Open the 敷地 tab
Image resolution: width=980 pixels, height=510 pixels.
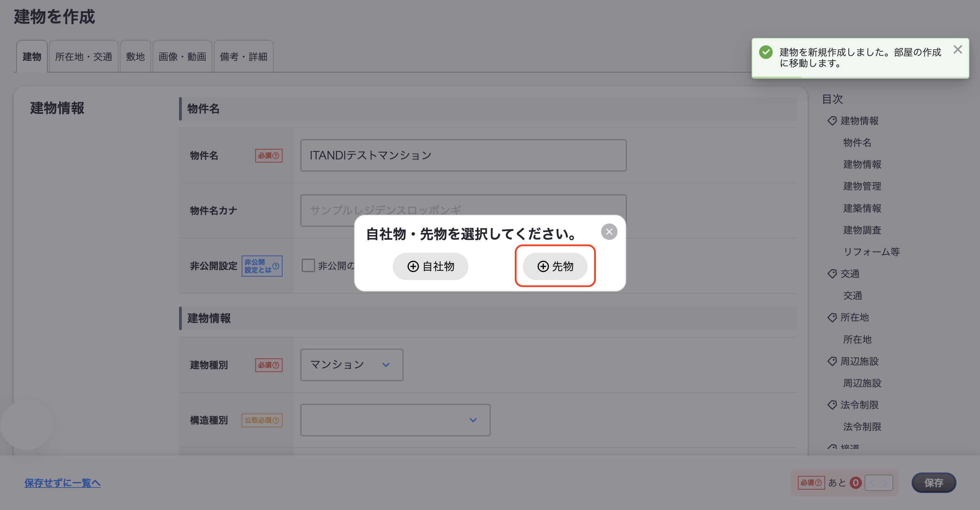click(135, 56)
